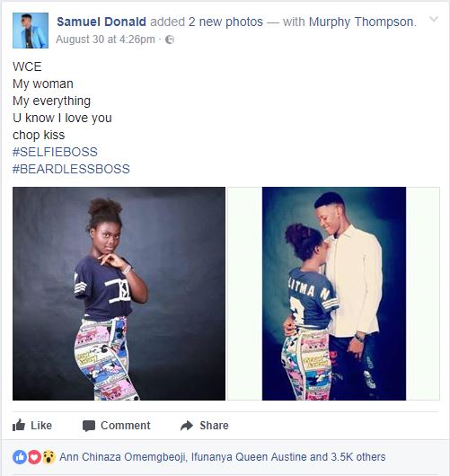Open the August 30 timestamp link
450x476 pixels.
point(105,40)
